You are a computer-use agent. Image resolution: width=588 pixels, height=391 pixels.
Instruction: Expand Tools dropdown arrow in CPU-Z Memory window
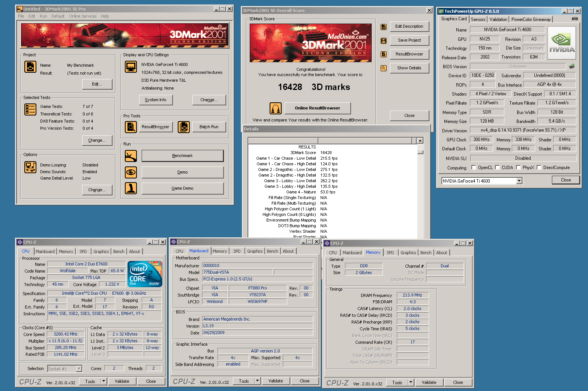(411, 382)
